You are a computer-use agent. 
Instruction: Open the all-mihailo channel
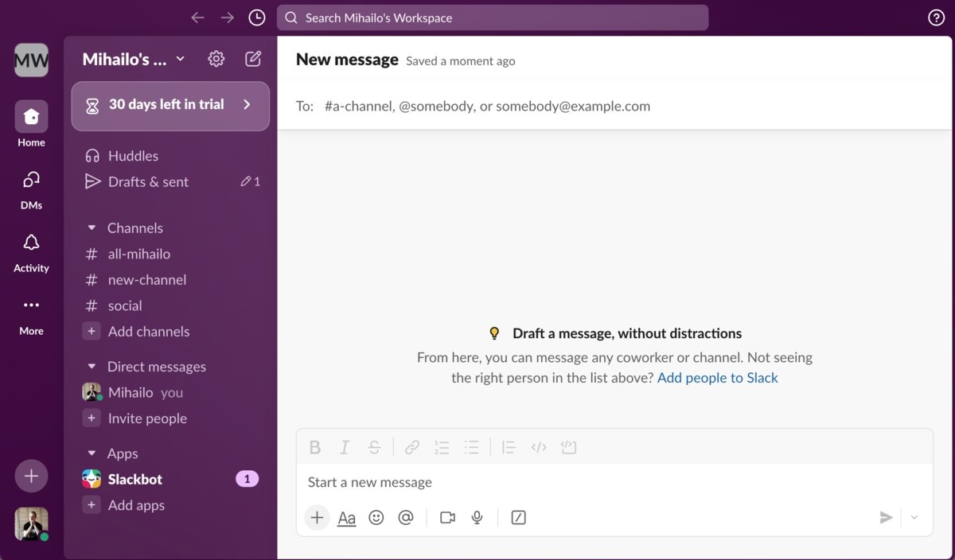[x=170, y=254]
